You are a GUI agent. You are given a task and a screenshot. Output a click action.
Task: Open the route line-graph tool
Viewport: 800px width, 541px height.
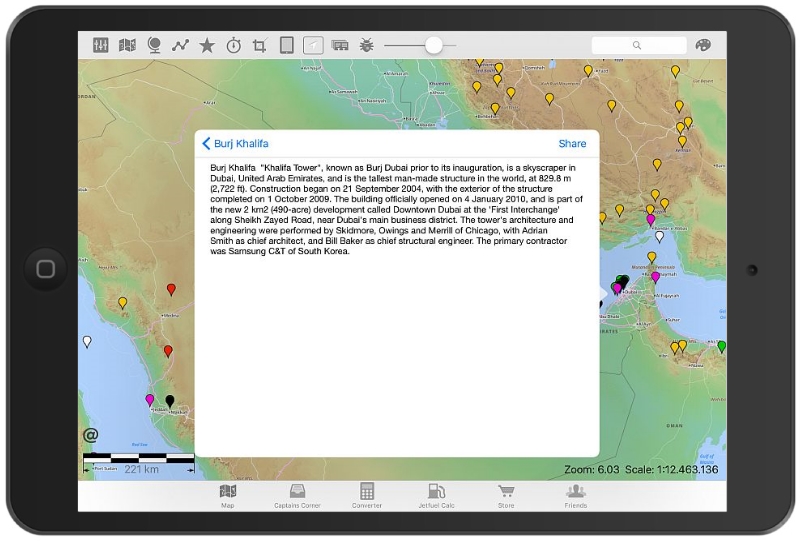(180, 45)
